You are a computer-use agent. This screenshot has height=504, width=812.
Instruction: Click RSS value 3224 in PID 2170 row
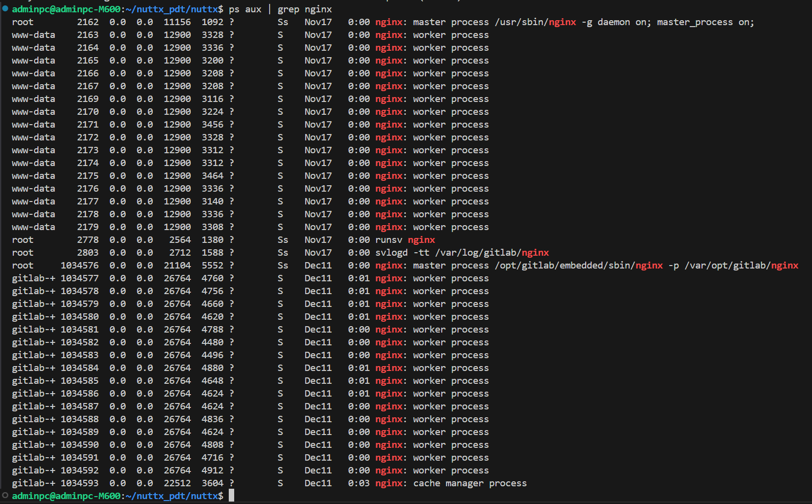click(212, 112)
